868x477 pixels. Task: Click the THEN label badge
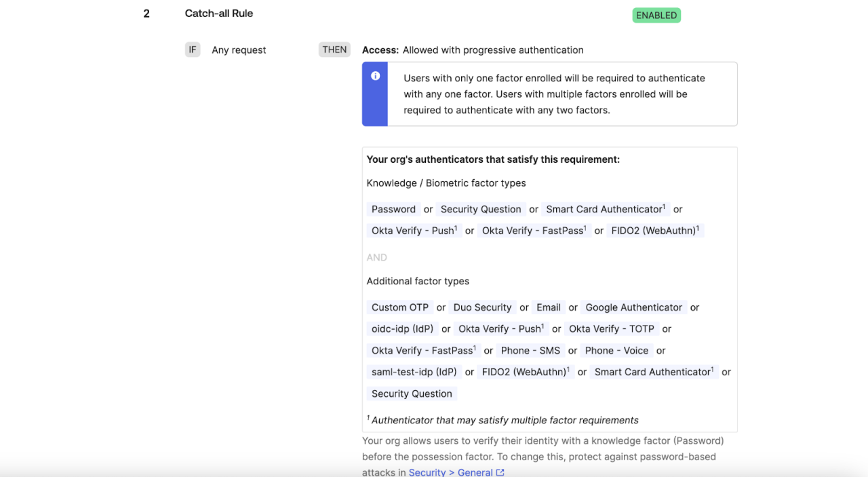coord(334,50)
